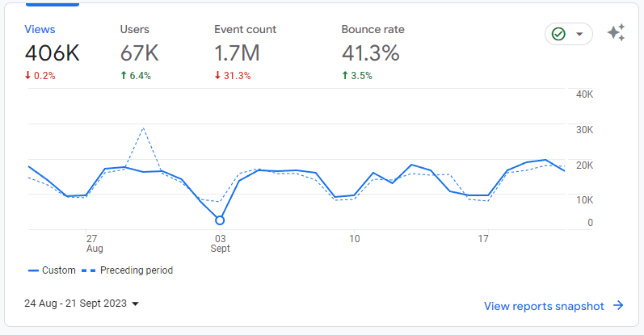Open the 24 Aug - 21 Sept 2023 date dropdown

[82, 304]
